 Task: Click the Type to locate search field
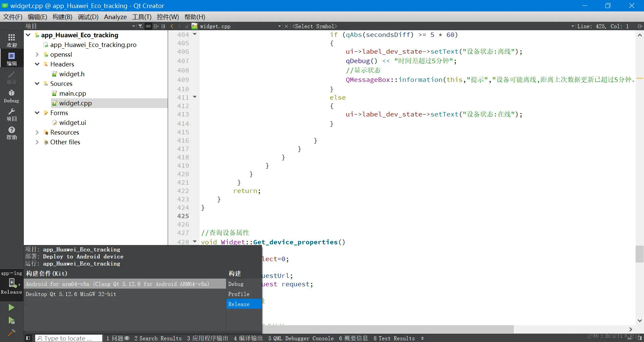coord(69,338)
